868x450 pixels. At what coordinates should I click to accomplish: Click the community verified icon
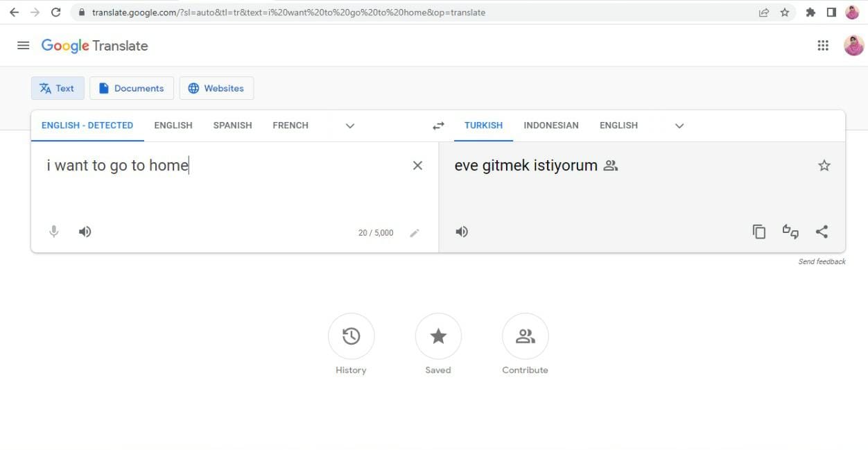[611, 166]
